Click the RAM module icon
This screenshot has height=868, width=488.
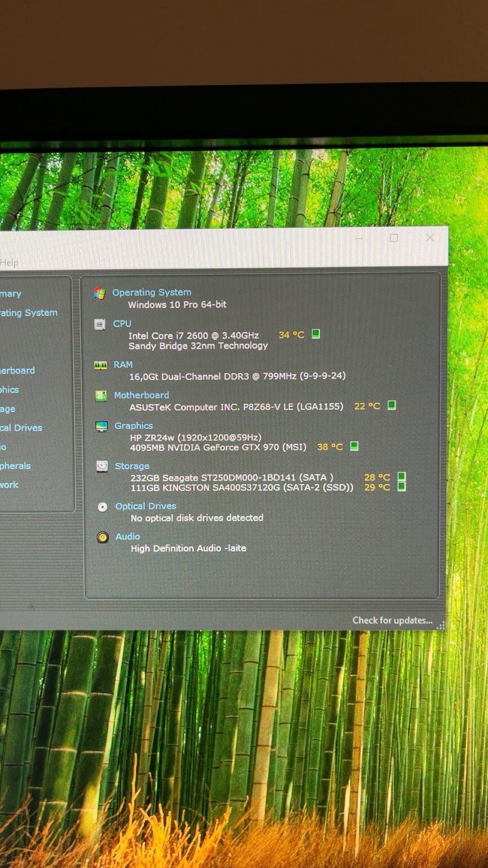pyautogui.click(x=100, y=365)
